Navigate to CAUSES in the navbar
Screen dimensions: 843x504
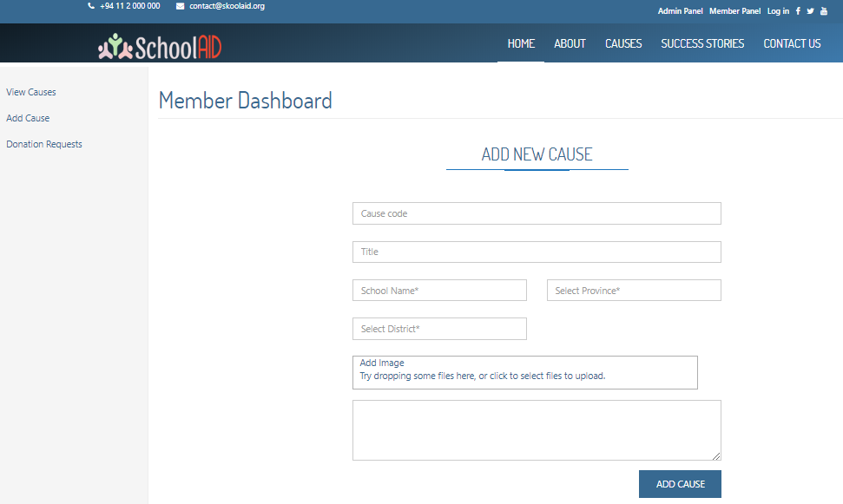tap(623, 43)
